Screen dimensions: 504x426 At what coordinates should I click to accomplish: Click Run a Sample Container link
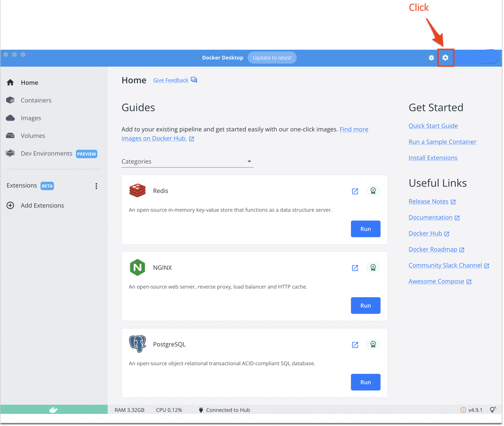point(443,142)
